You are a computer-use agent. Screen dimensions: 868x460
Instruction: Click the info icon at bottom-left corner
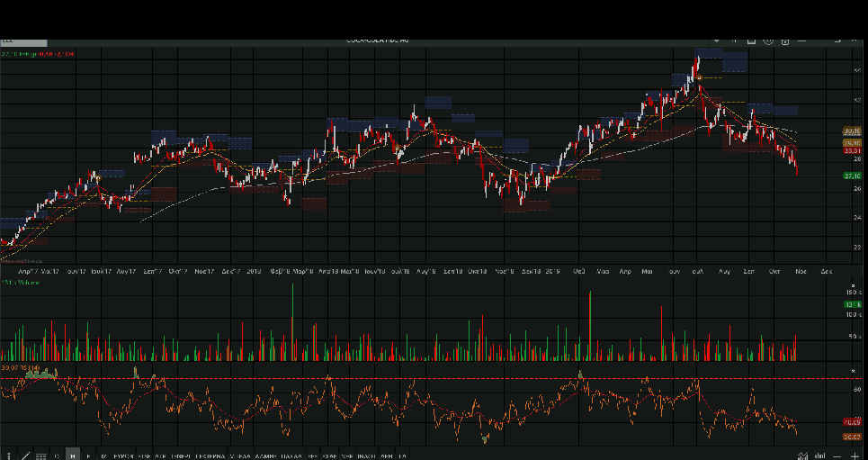coord(8,456)
